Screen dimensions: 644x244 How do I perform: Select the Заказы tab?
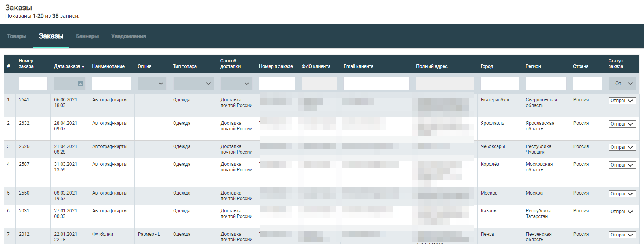tap(51, 36)
